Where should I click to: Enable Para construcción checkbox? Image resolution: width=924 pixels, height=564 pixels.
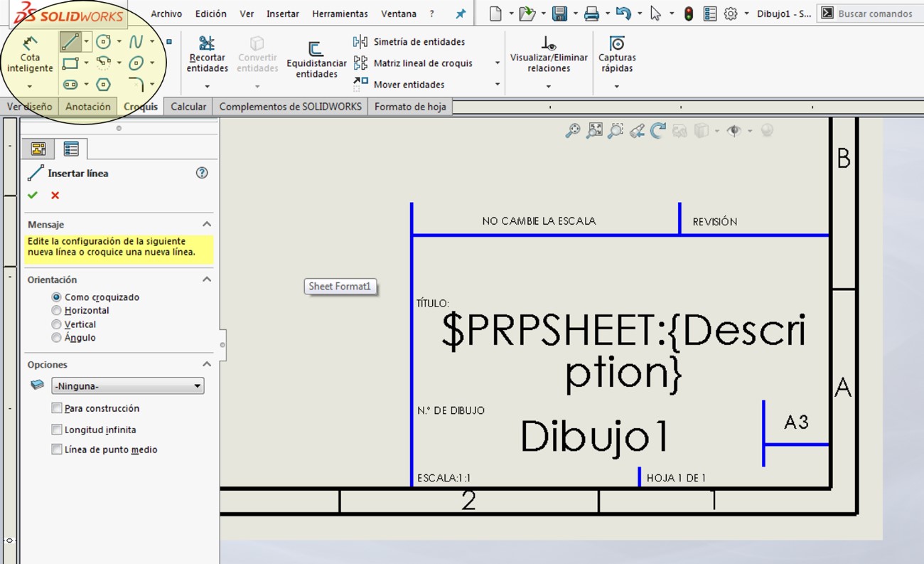57,408
